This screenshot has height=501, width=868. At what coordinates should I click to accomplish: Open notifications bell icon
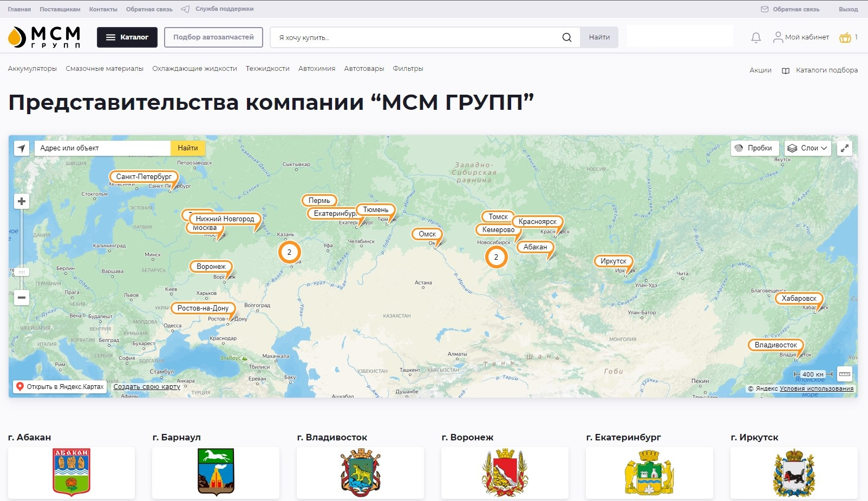tap(756, 37)
